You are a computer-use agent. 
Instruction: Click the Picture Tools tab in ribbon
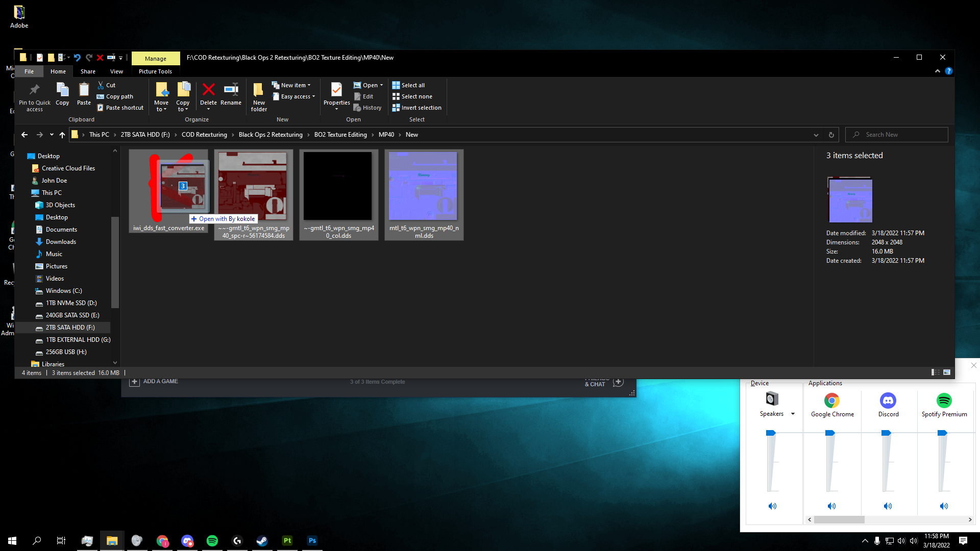pyautogui.click(x=156, y=71)
